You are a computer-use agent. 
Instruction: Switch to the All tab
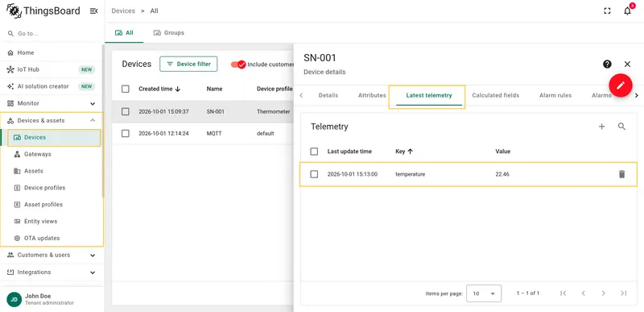124,33
